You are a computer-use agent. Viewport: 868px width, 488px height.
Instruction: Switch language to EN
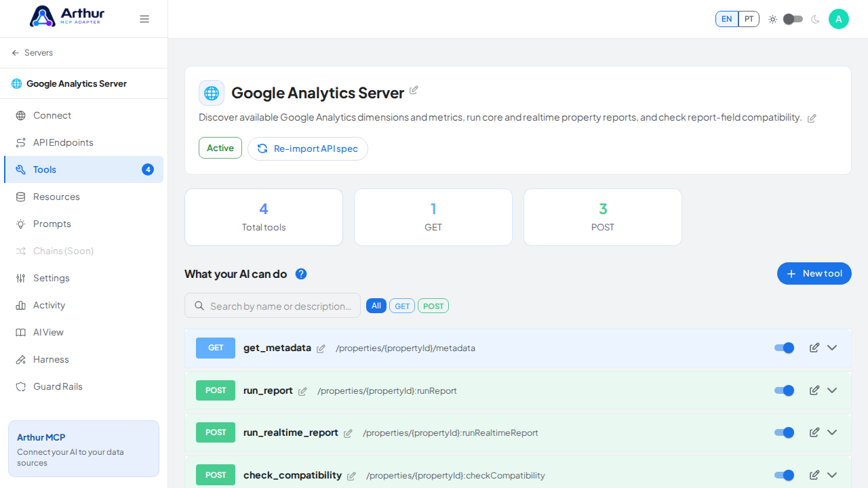point(727,19)
